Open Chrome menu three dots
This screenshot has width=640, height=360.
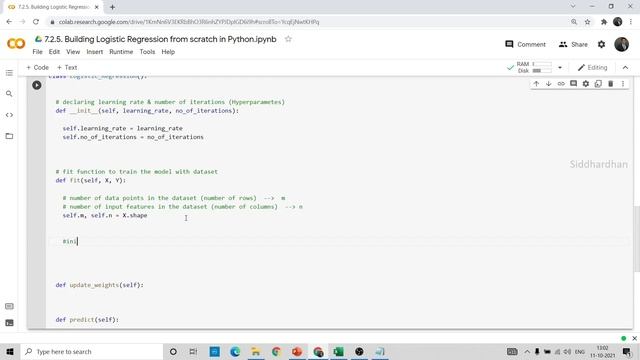(x=631, y=22)
